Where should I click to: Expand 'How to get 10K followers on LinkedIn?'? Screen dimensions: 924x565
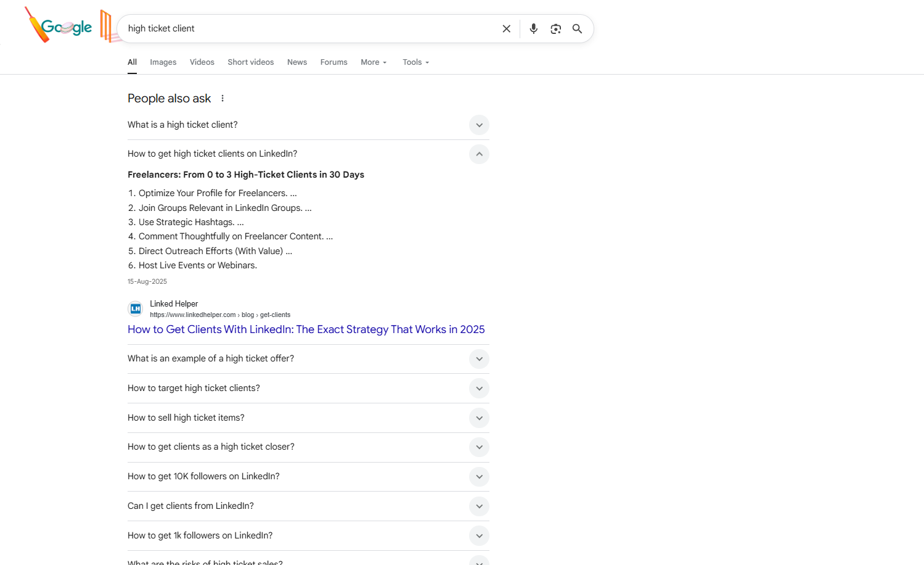[x=479, y=476]
